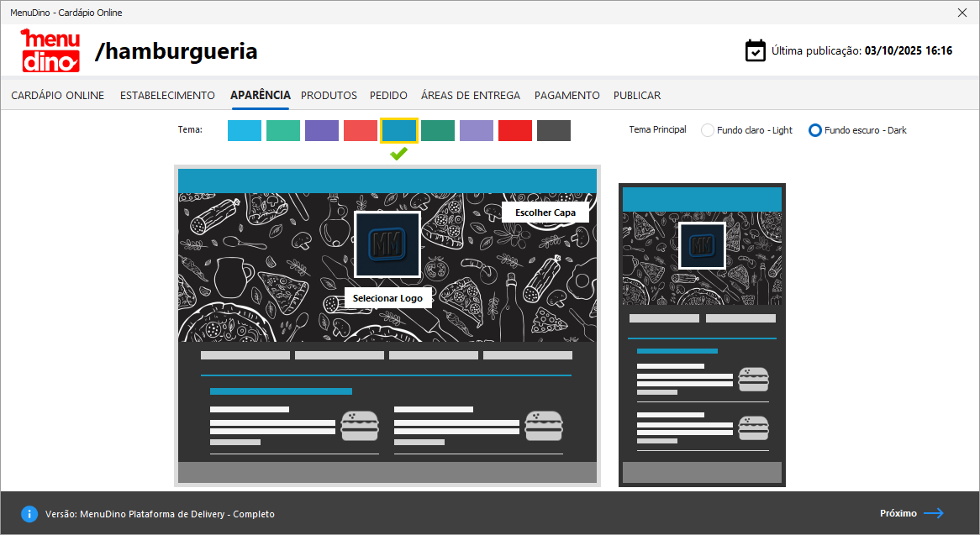Viewport: 980px width, 535px height.
Task: Switch to the ESTABELECIMENTO tab
Action: [x=167, y=96]
